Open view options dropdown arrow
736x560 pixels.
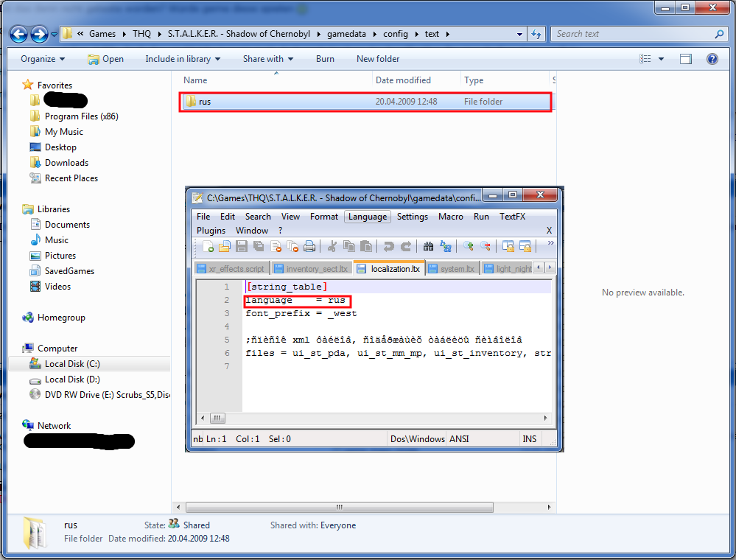pos(661,59)
